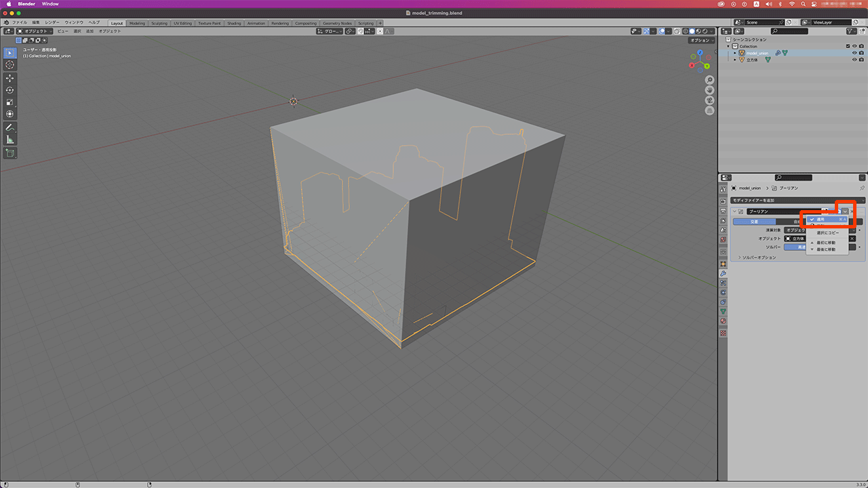Screen dimensions: 868x488
Task: Click the green Y axis gizmo ball
Action: (x=707, y=66)
